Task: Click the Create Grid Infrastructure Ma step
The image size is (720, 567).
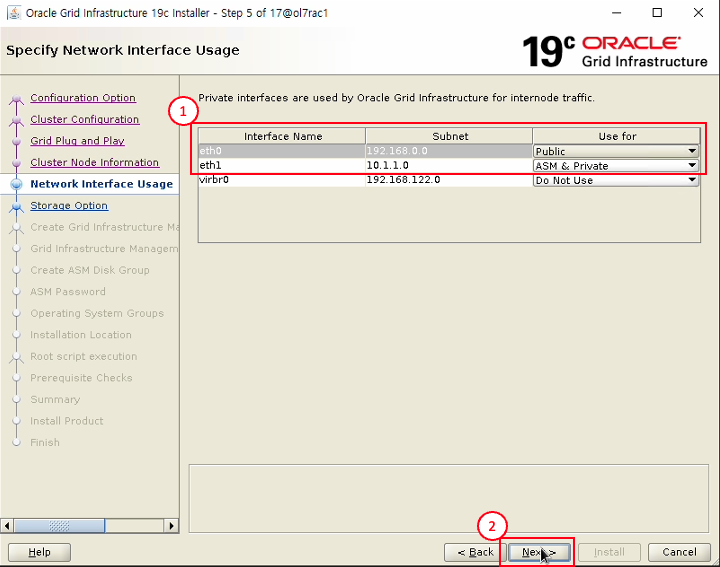Action: [x=105, y=227]
